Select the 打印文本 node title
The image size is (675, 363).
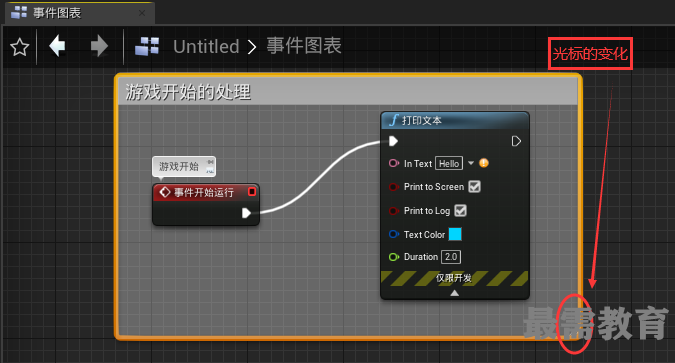click(x=422, y=121)
